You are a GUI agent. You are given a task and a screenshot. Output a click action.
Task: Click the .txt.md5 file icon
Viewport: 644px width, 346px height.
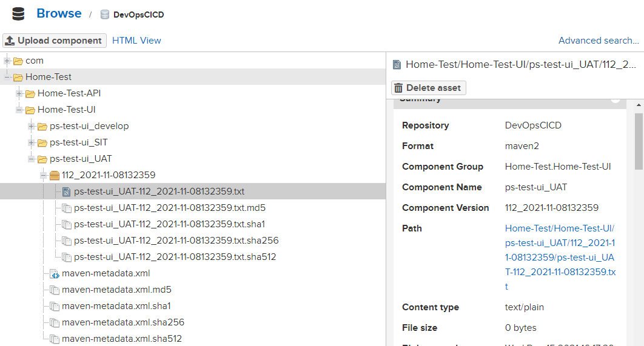(x=67, y=208)
